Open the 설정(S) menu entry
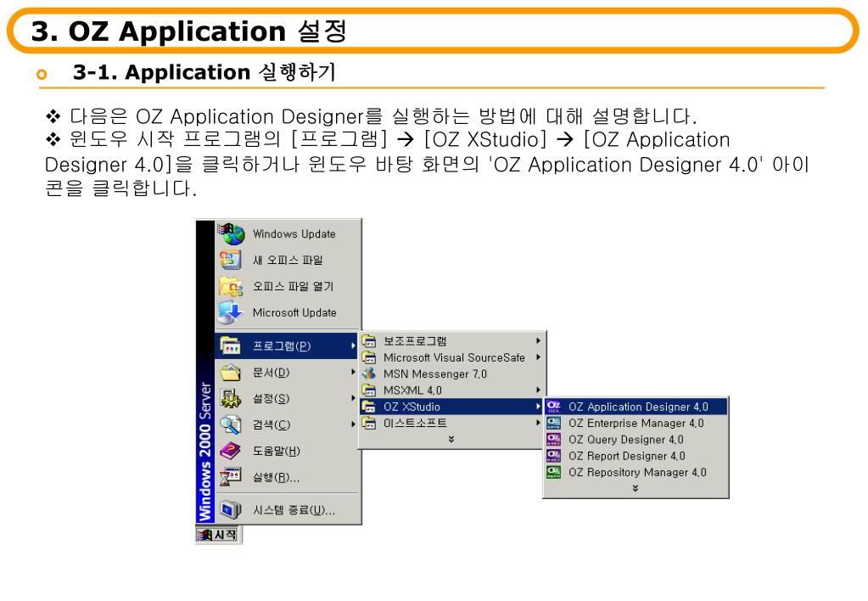Image resolution: width=868 pixels, height=601 pixels. click(x=287, y=398)
